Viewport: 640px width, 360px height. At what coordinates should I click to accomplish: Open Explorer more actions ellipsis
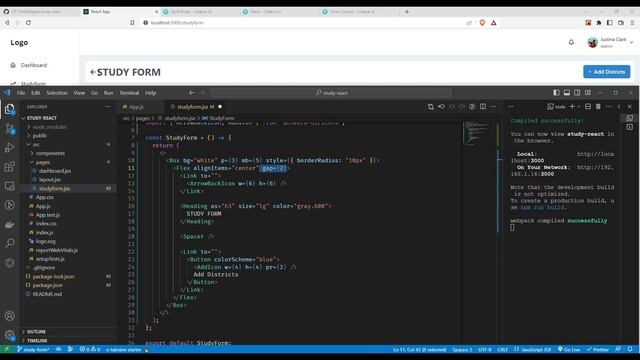107,107
